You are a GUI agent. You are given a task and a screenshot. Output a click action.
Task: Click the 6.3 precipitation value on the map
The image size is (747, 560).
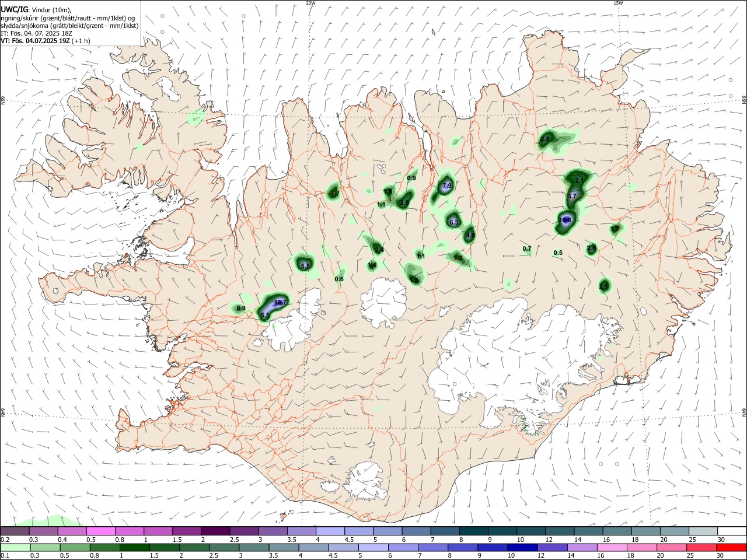pos(454,222)
